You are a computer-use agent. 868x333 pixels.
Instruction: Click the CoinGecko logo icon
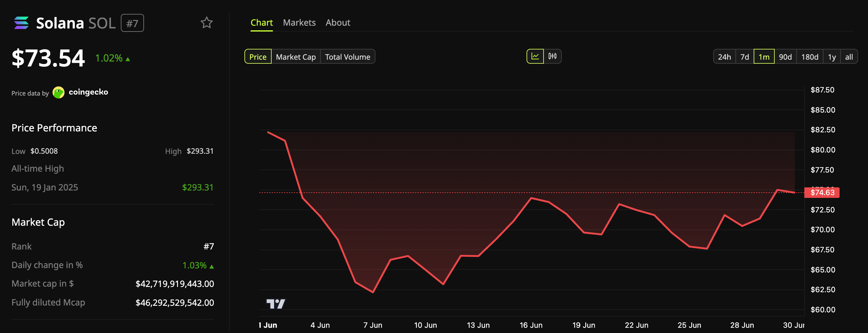point(59,92)
